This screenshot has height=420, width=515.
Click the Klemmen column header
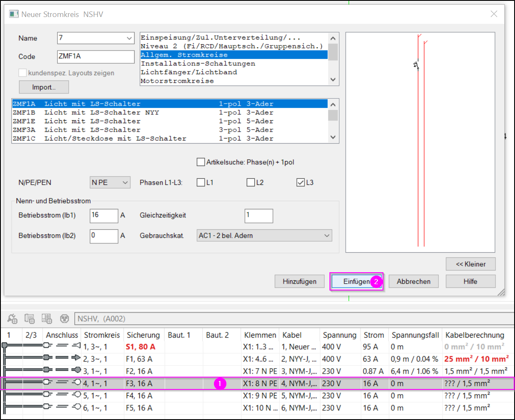(260, 335)
